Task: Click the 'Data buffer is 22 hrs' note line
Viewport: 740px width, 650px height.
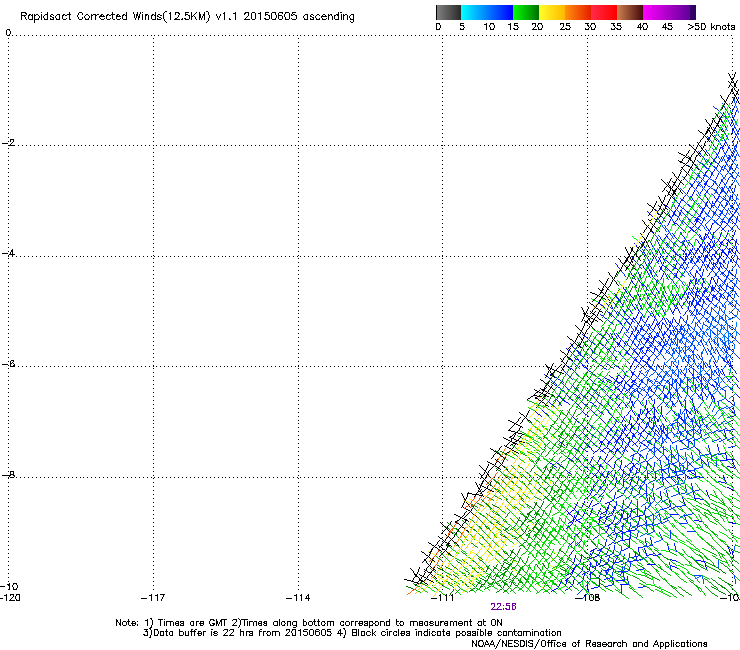Action: 352,633
